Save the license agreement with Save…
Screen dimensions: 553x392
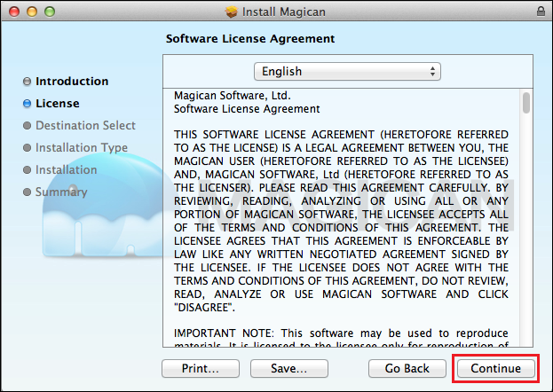click(289, 368)
